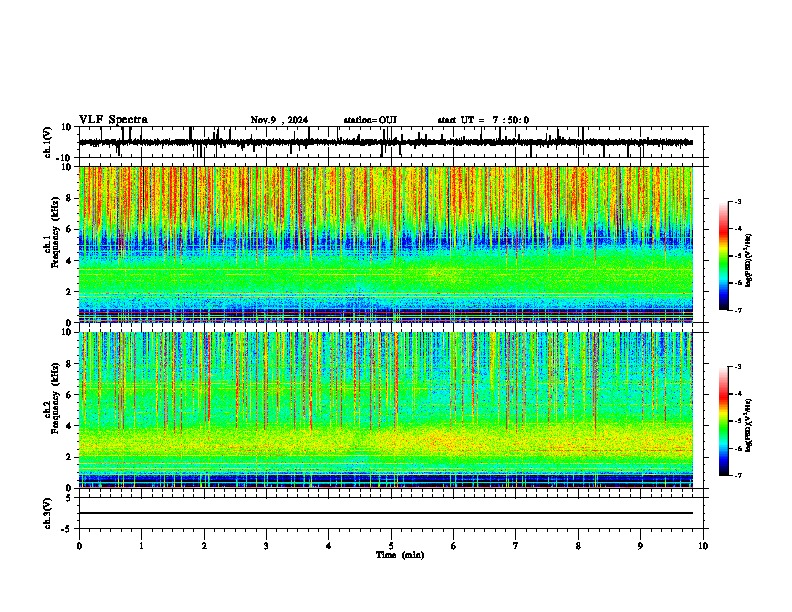This screenshot has height=612, width=792.
Task: Click the "ch.1(V)" waveform axis label
Action: [48, 142]
